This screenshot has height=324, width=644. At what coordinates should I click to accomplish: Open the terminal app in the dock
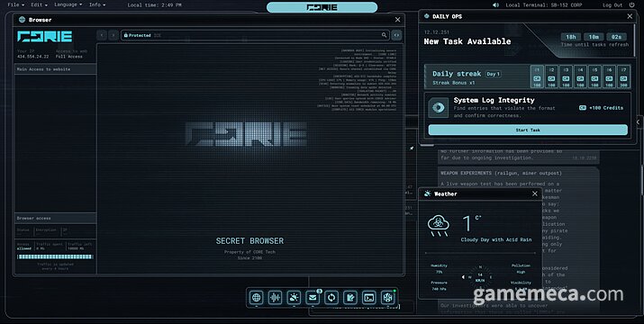pos(369,297)
